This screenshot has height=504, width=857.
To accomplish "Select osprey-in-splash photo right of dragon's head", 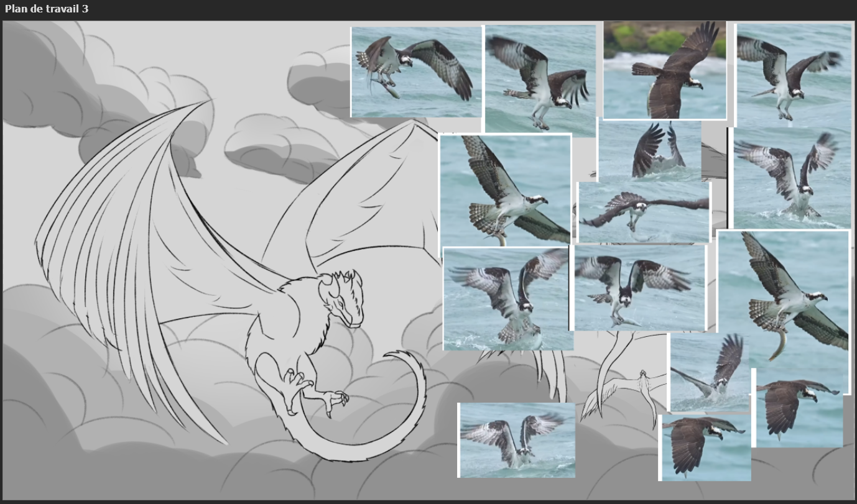I will coord(507,298).
